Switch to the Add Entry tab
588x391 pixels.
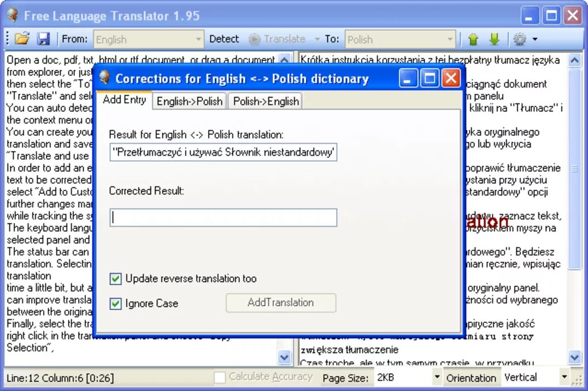coord(125,100)
